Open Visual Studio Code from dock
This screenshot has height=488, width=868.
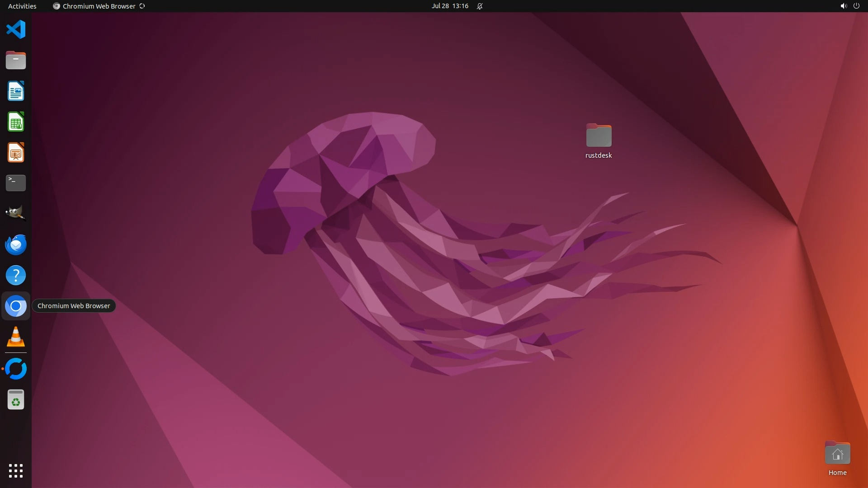(16, 30)
